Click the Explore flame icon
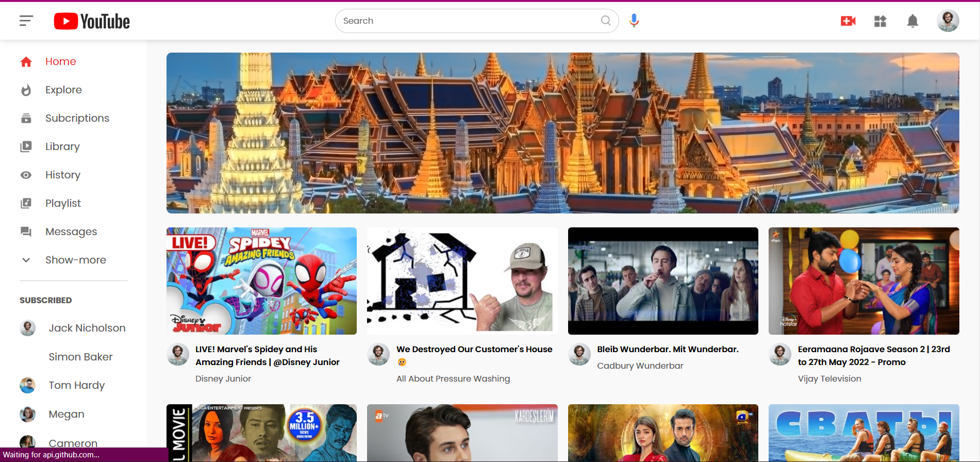This screenshot has width=980, height=462. click(x=26, y=90)
